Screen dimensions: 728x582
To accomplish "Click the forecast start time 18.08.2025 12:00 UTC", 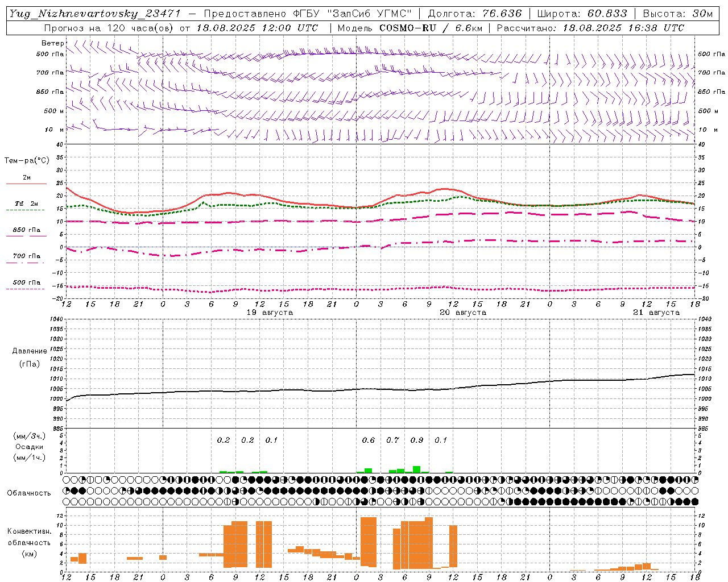I will click(257, 28).
